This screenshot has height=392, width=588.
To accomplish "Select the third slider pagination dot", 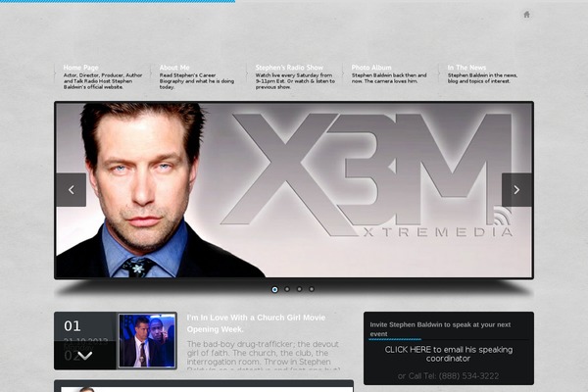I will click(299, 289).
